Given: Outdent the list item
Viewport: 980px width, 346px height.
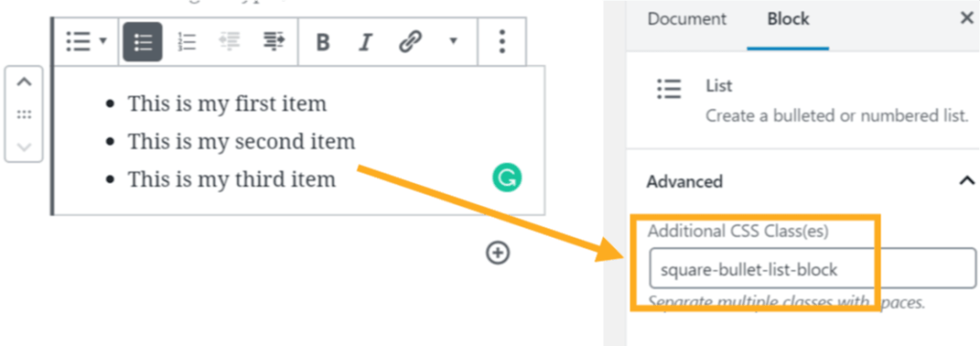Looking at the screenshot, I should (x=229, y=42).
